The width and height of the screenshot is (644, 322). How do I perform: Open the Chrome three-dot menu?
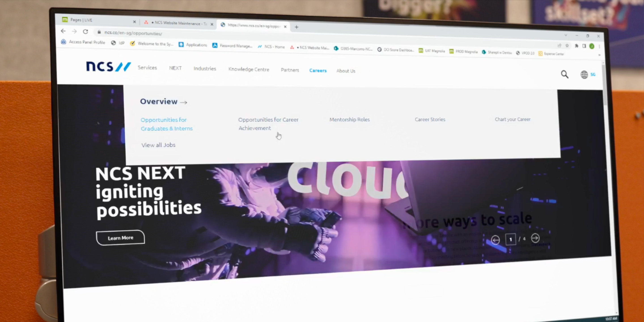(x=599, y=46)
